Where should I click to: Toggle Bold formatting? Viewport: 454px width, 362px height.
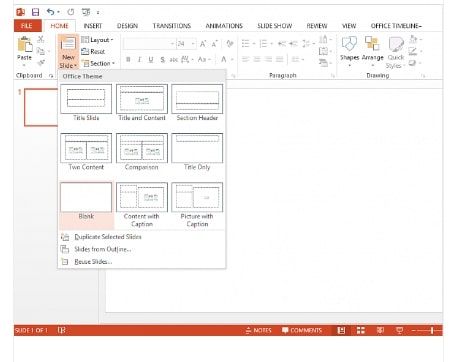[x=128, y=59]
